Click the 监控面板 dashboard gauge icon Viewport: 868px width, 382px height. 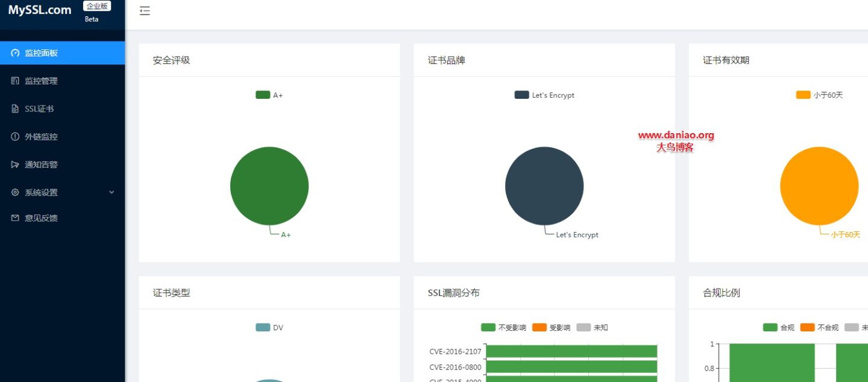point(15,53)
